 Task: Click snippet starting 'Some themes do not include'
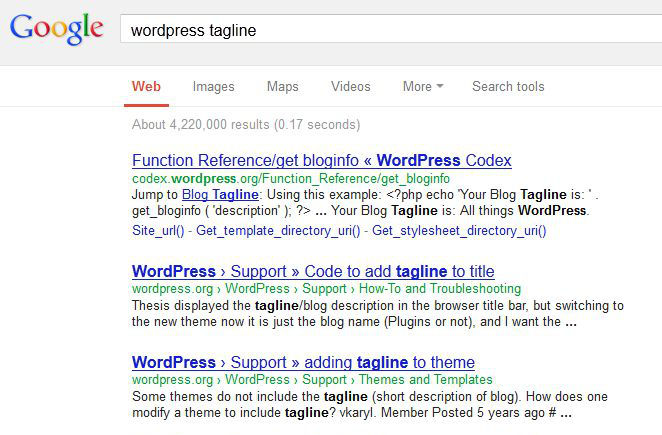370,405
